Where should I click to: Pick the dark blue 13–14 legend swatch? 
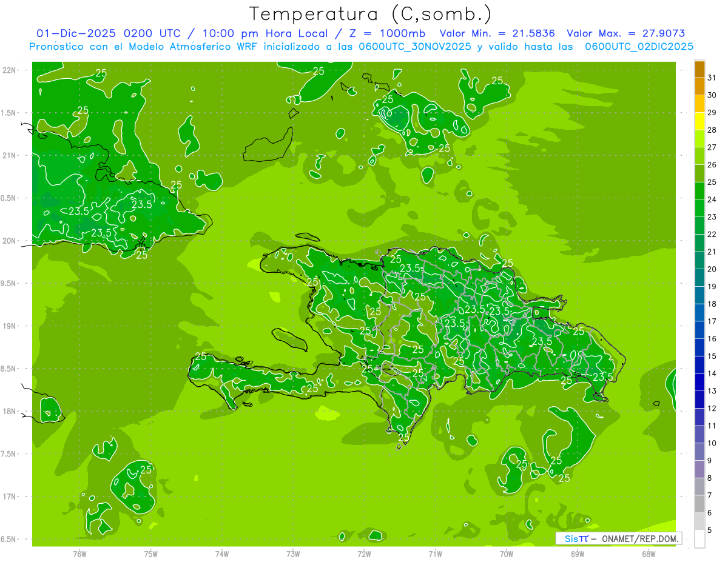tap(699, 382)
